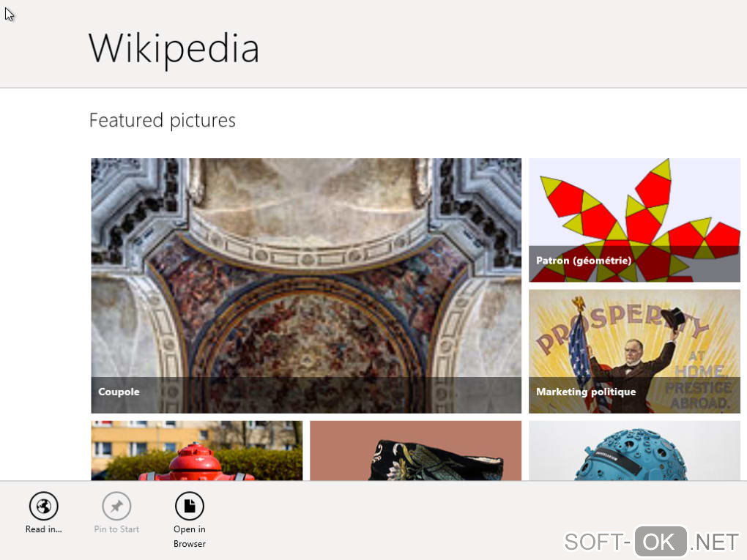Click the SOFT-OK.NET watermark logo

click(x=651, y=542)
